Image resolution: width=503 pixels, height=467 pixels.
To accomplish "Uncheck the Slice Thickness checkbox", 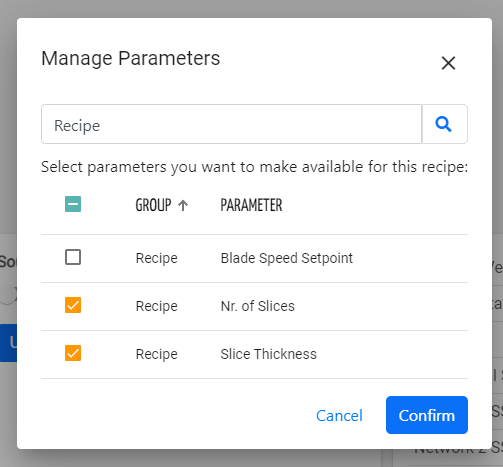I will click(73, 353).
